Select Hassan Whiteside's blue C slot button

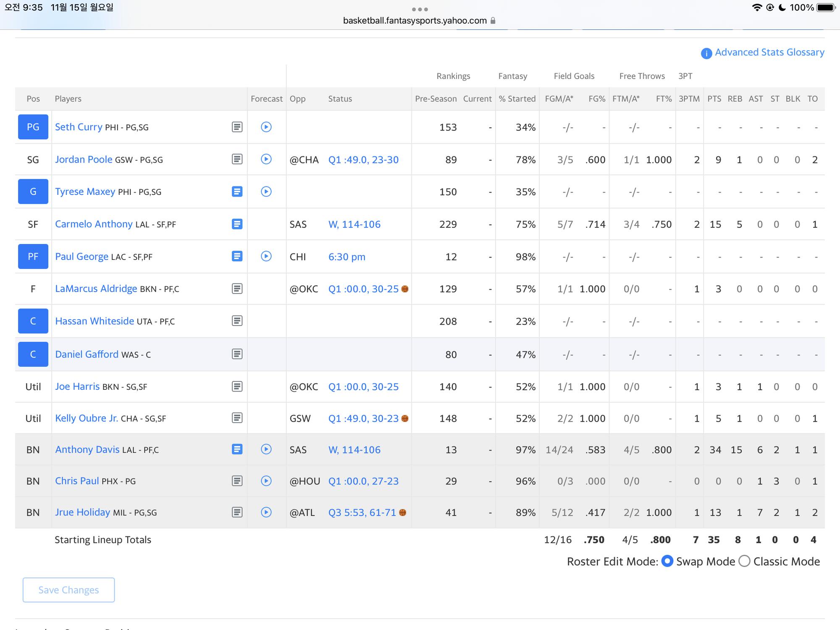[33, 321]
